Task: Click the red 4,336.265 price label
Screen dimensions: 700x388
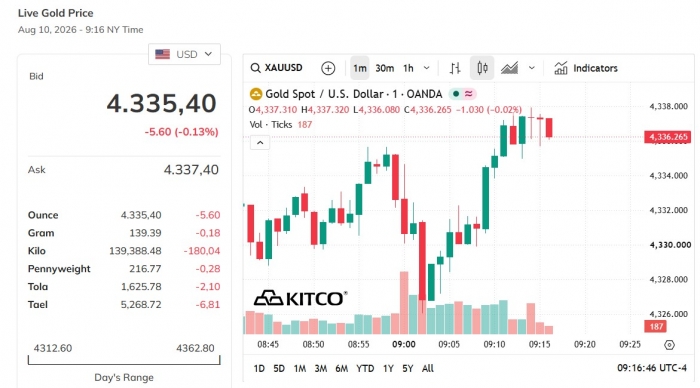Action: click(667, 137)
